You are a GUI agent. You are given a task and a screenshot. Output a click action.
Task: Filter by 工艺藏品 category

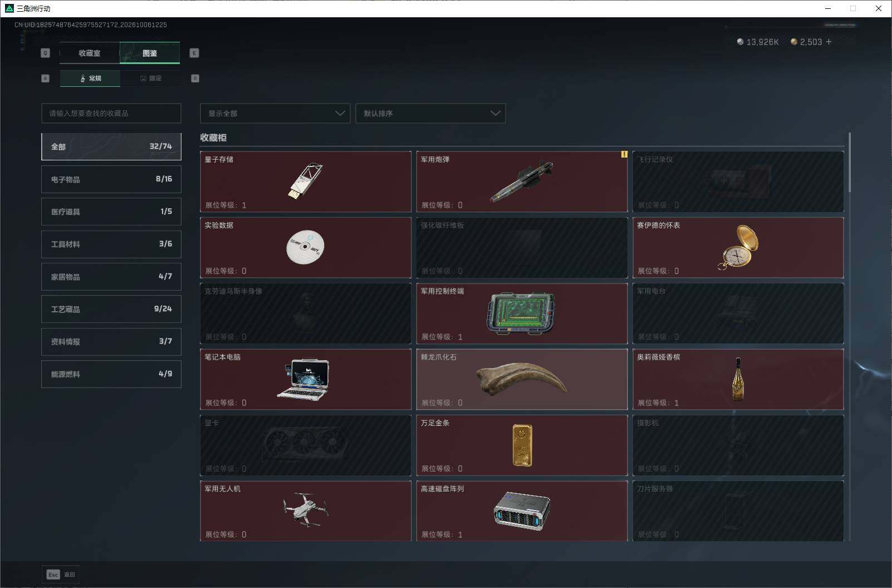pyautogui.click(x=111, y=309)
